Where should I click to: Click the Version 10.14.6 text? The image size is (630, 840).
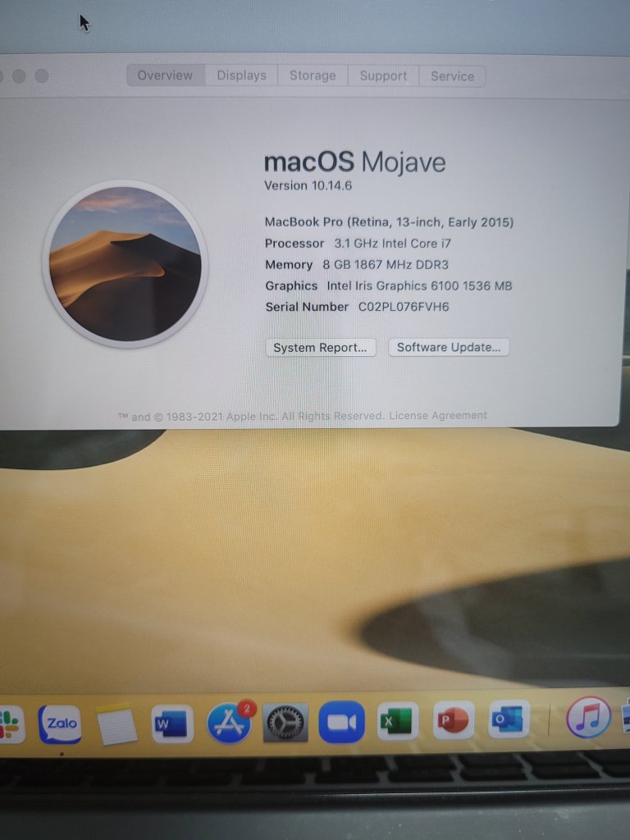[308, 186]
